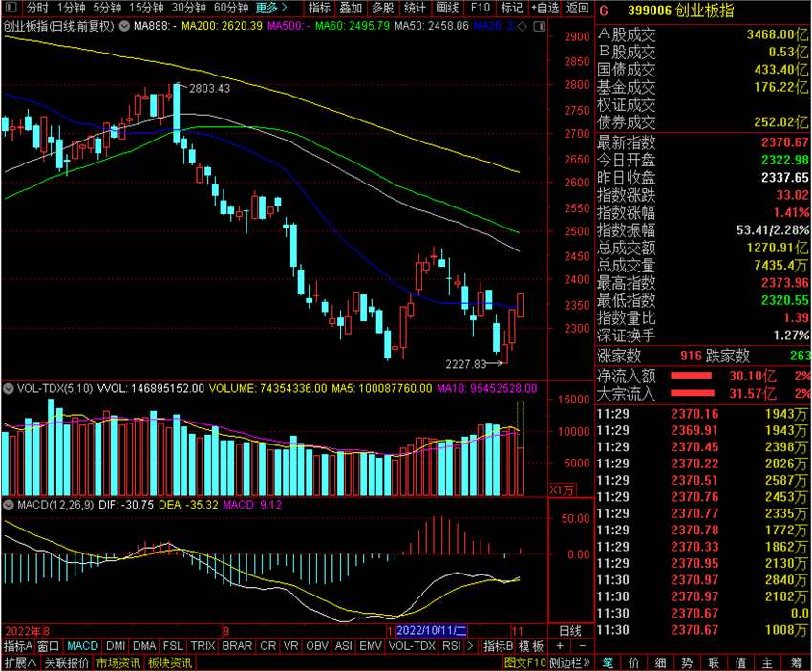This screenshot has width=812, height=672.
Task: Open the MACD indicator settings dropdown
Action: point(9,504)
